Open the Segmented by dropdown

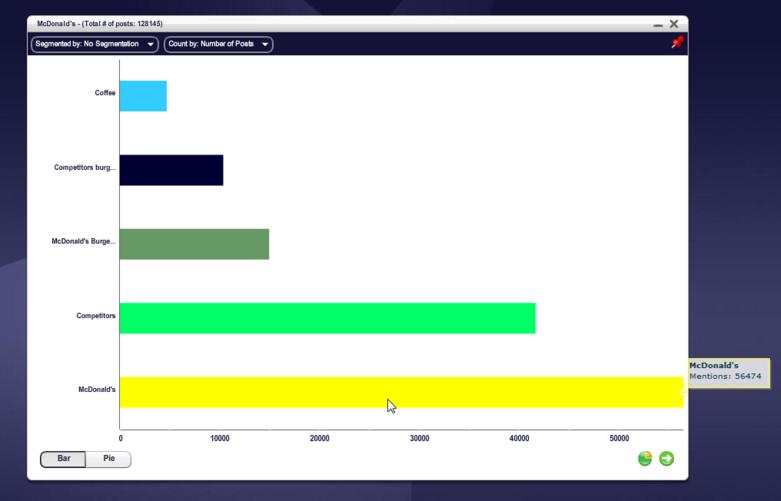pyautogui.click(x=95, y=44)
